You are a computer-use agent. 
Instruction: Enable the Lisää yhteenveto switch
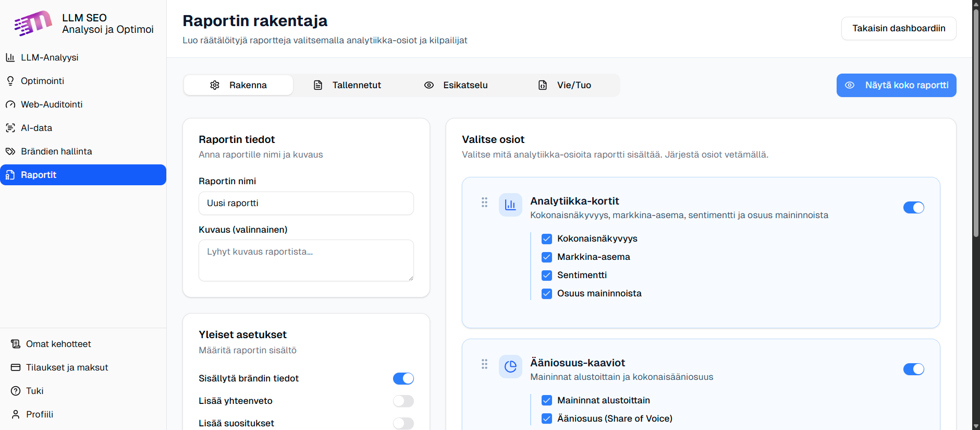click(403, 401)
